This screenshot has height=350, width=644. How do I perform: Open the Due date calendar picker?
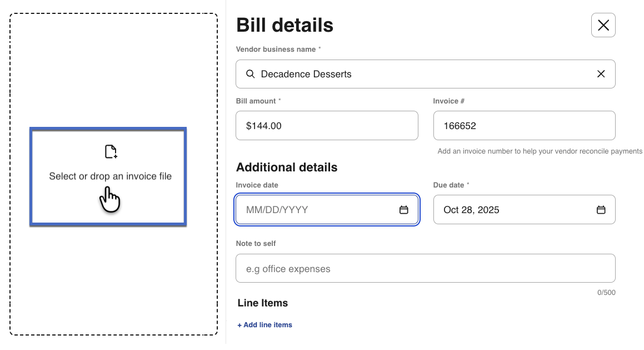pos(601,210)
